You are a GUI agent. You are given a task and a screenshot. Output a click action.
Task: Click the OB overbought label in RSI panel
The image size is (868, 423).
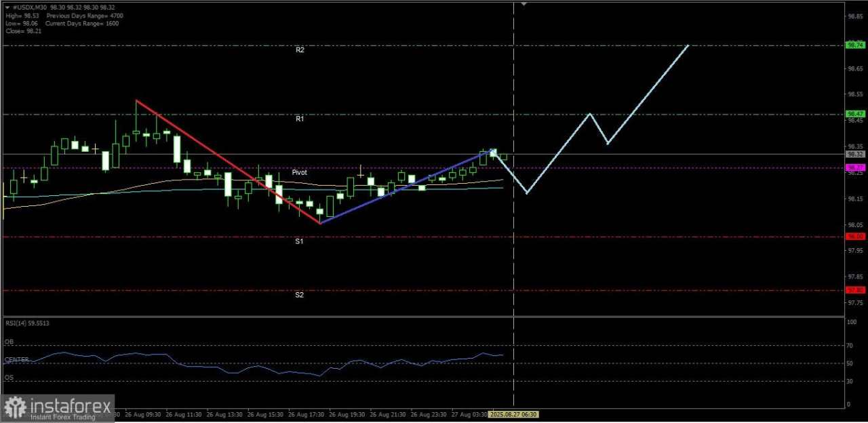[x=9, y=342]
